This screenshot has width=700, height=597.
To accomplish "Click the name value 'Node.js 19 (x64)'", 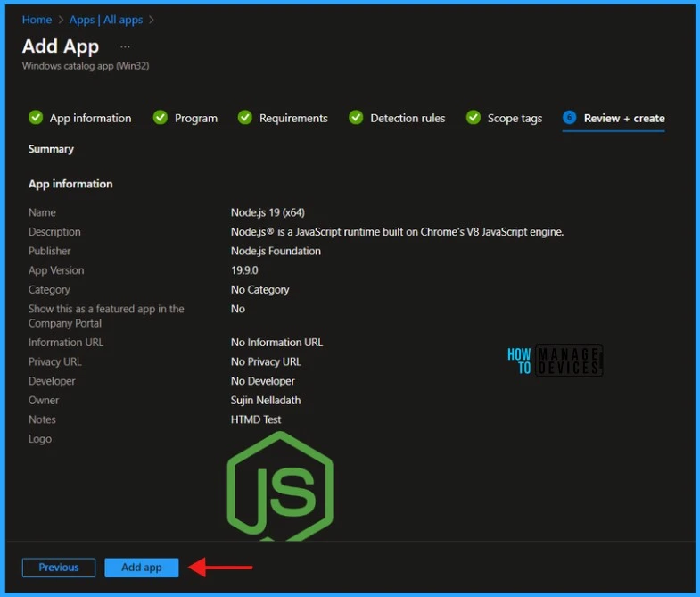I will [x=268, y=212].
